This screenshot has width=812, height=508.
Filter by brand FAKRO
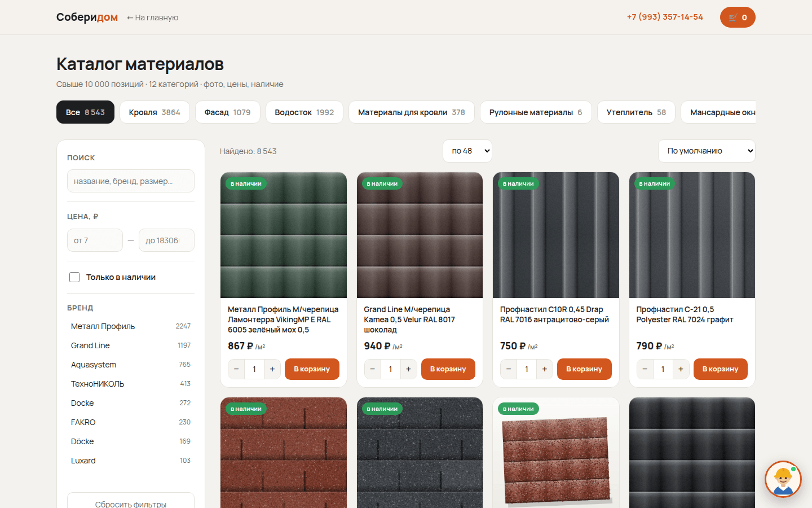[x=131, y=422]
